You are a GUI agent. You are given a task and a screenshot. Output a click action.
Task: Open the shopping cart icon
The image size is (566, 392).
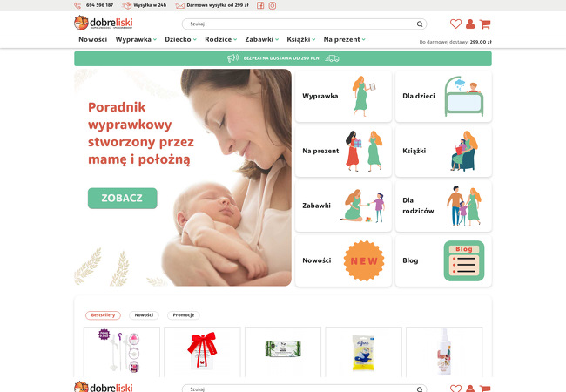point(485,24)
